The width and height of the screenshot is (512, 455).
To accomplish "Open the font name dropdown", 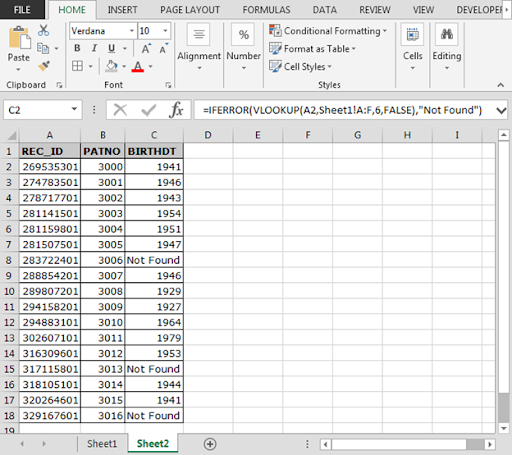I will click(x=132, y=31).
